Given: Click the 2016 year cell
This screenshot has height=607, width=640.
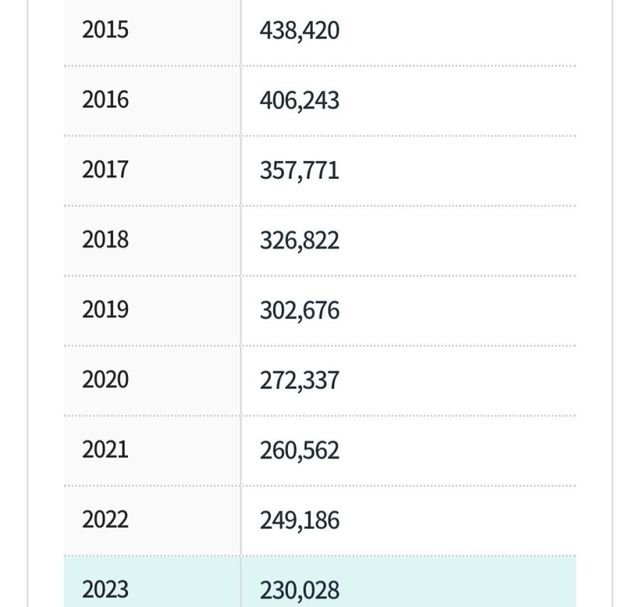Looking at the screenshot, I should coord(105,100).
